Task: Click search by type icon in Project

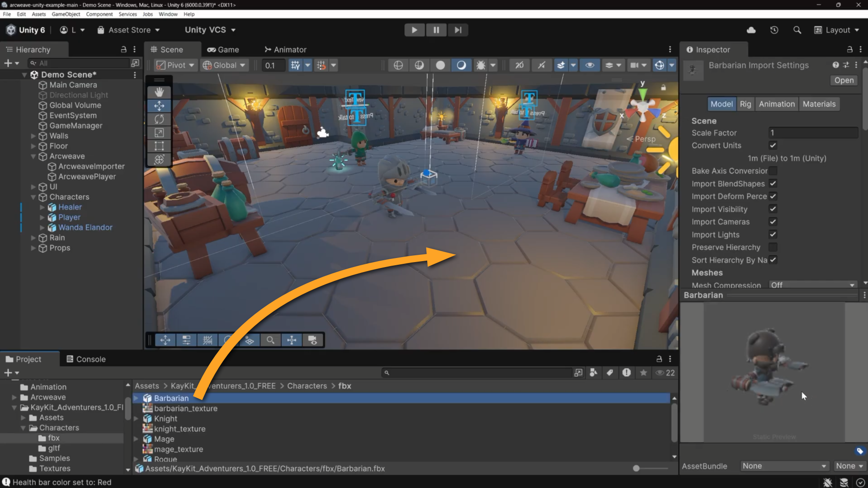Action: click(593, 372)
